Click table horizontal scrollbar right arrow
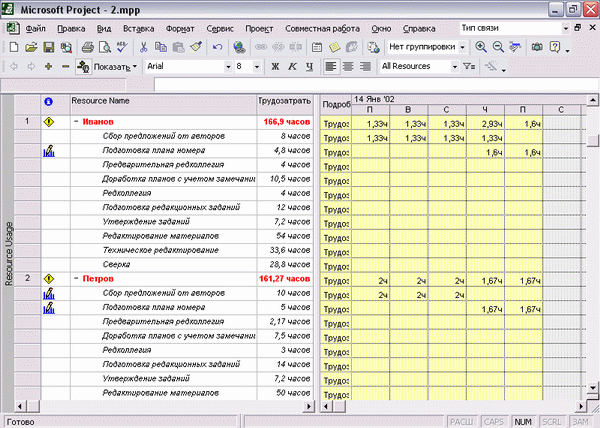Image resolution: width=600 pixels, height=428 pixels. point(309,406)
